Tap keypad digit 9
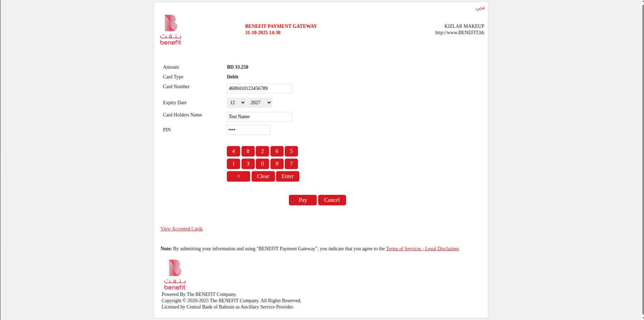The image size is (644, 320). pyautogui.click(x=277, y=164)
